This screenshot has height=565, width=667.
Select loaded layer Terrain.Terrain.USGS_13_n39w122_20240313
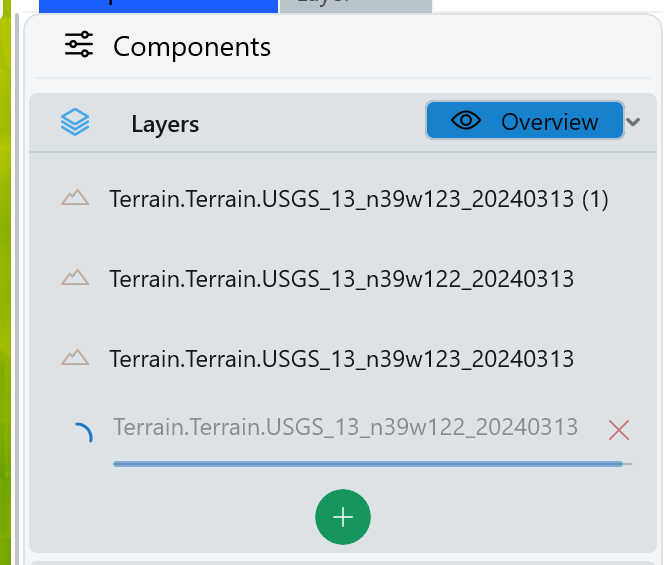tap(341, 278)
